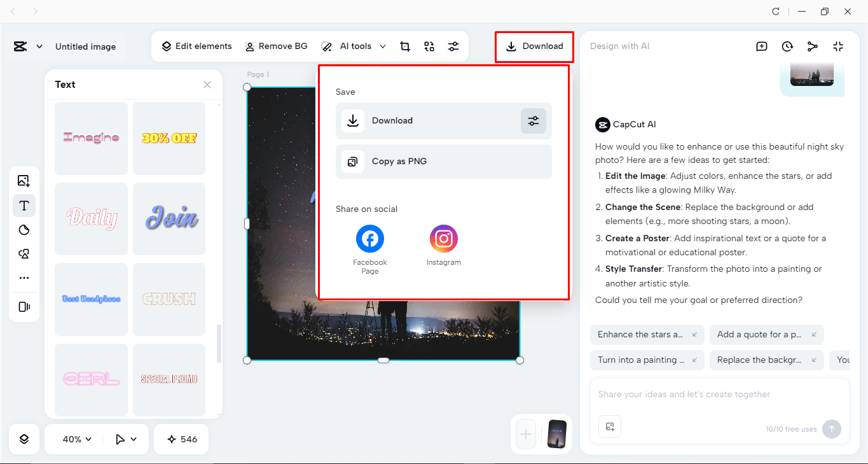This screenshot has width=868, height=464.
Task: Share to Facebook Page
Action: (370, 250)
